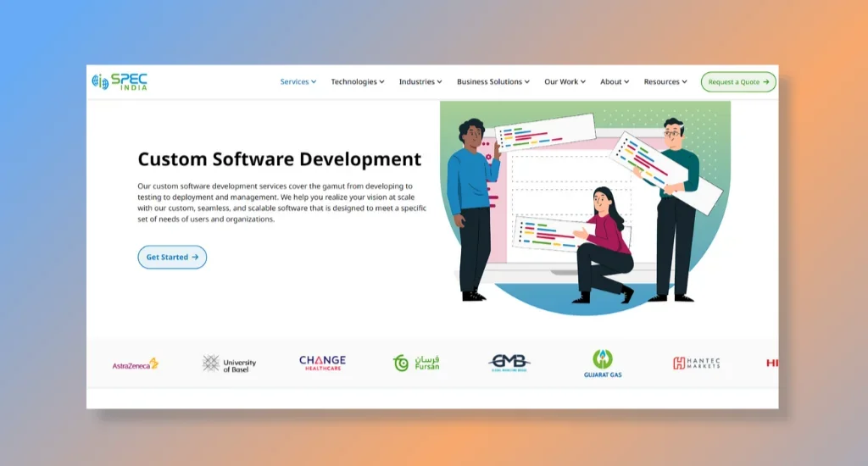Click the Fursan client logo
The image size is (868, 466).
coord(416,363)
